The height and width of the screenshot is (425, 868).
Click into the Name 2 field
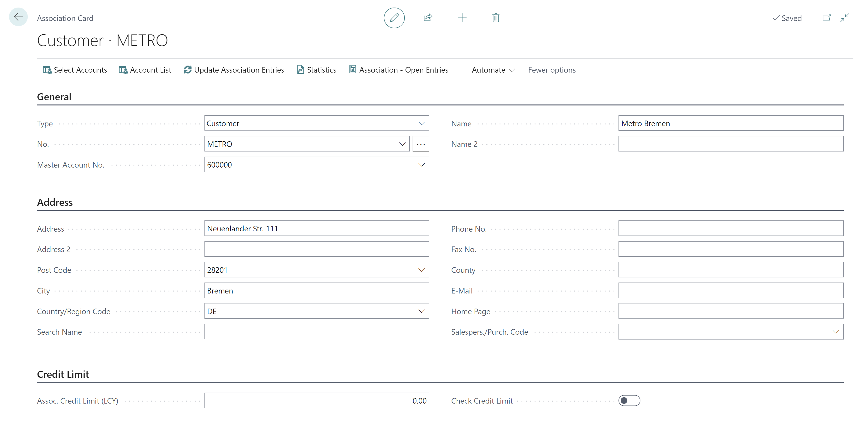coord(730,144)
